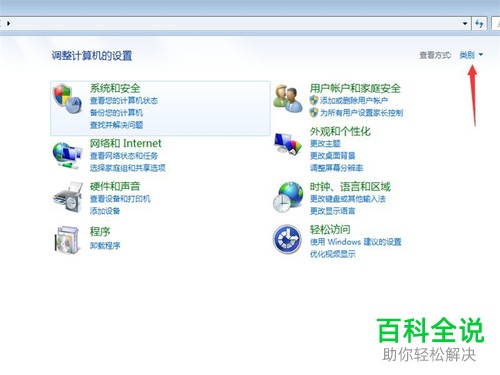The image size is (500, 375).
Task: Open the Hardware and Sound printer icon
Action: tap(68, 197)
